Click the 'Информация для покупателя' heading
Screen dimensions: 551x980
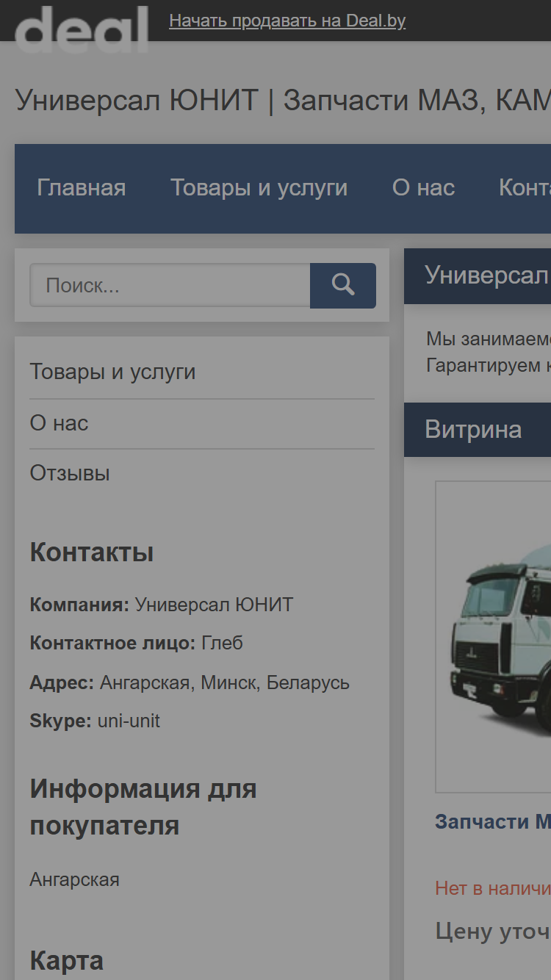tap(143, 807)
